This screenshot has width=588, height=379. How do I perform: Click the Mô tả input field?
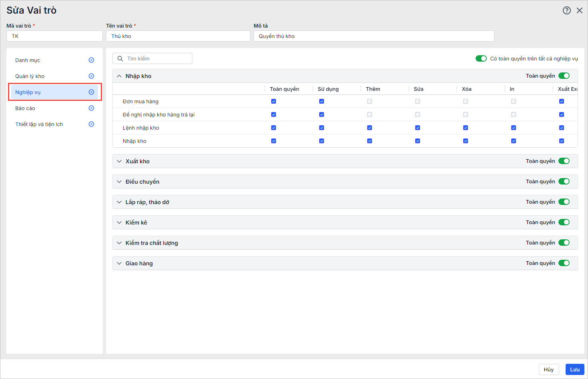tap(374, 36)
